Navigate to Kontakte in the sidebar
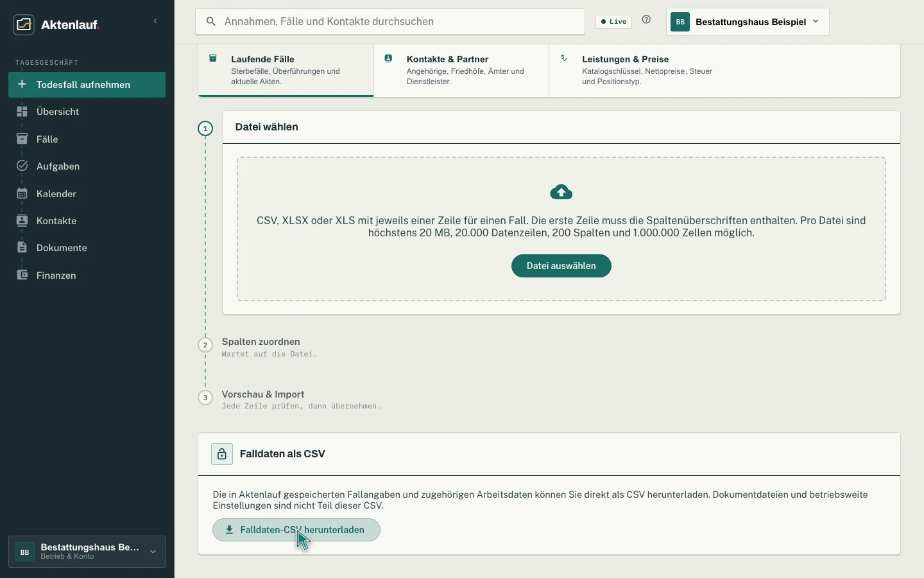 87,221
